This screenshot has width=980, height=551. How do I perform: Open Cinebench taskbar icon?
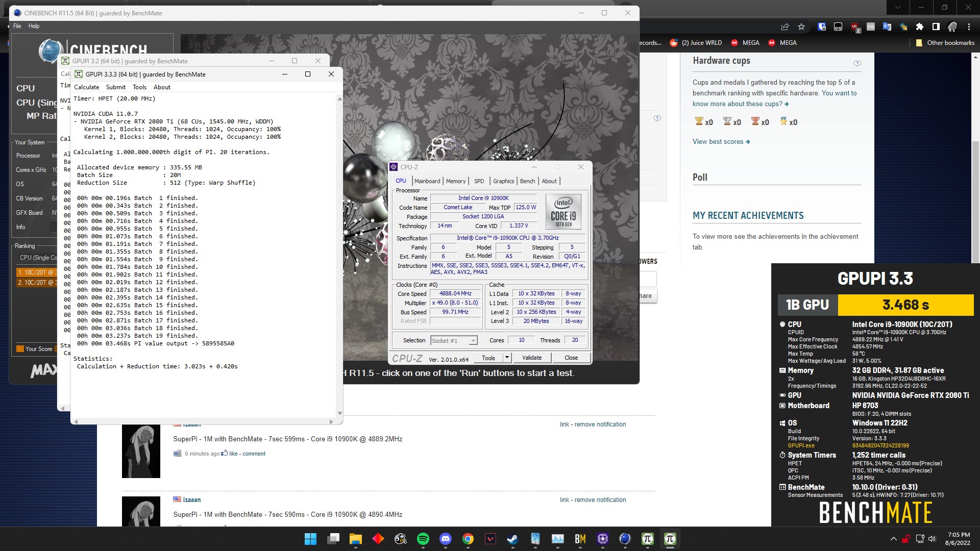click(625, 539)
